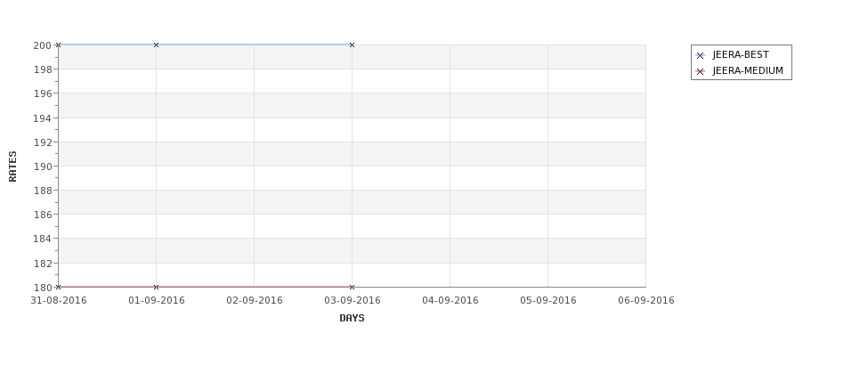
Task: Select JEERA-BEST data point on 31-08-2016
Action: (x=58, y=45)
